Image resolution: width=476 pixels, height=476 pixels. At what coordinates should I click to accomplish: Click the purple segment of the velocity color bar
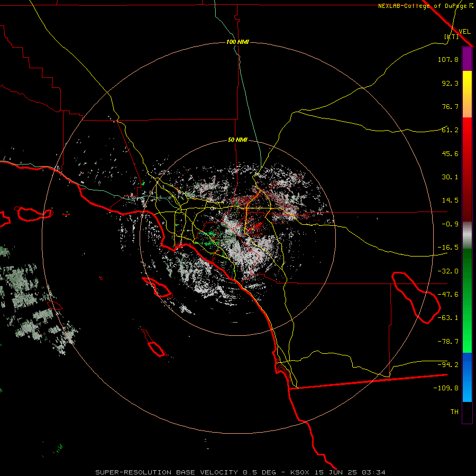click(467, 59)
